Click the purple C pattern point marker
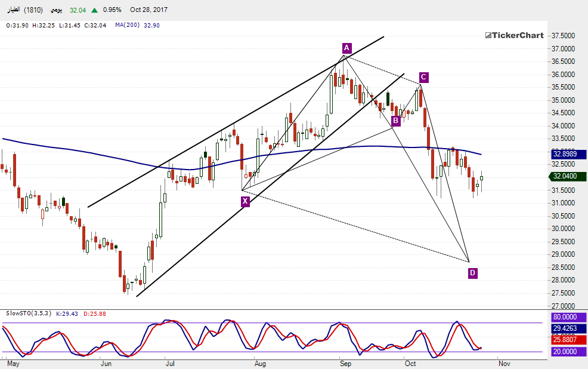 pos(423,77)
